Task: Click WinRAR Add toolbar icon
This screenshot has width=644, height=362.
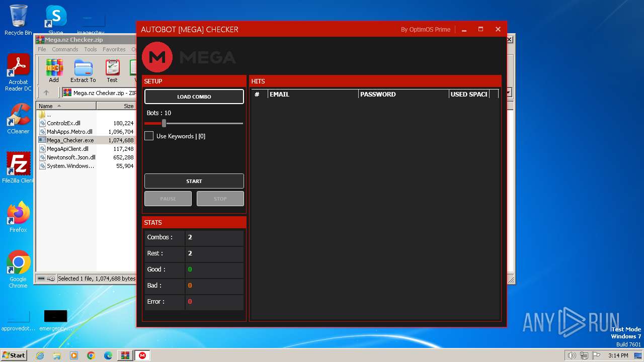Action: [54, 71]
